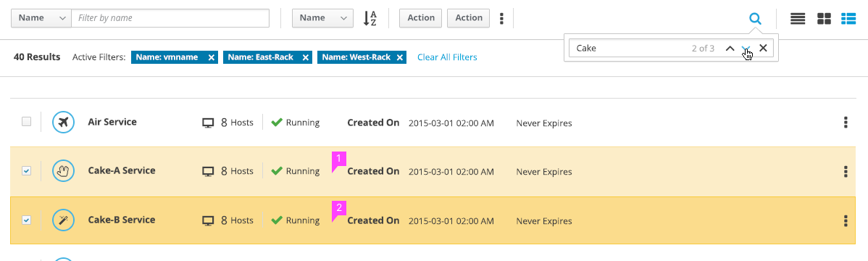The height and width of the screenshot is (261, 868).
Task: Open the filter field Name dropdown
Action: coord(41,17)
